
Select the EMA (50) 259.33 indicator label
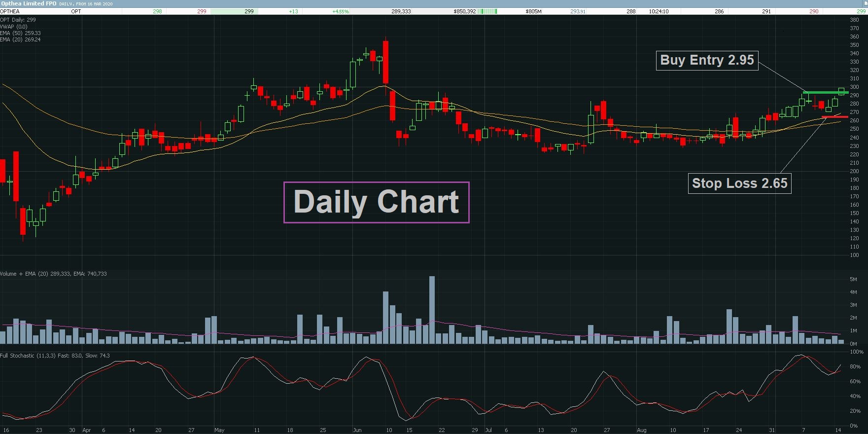click(21, 33)
